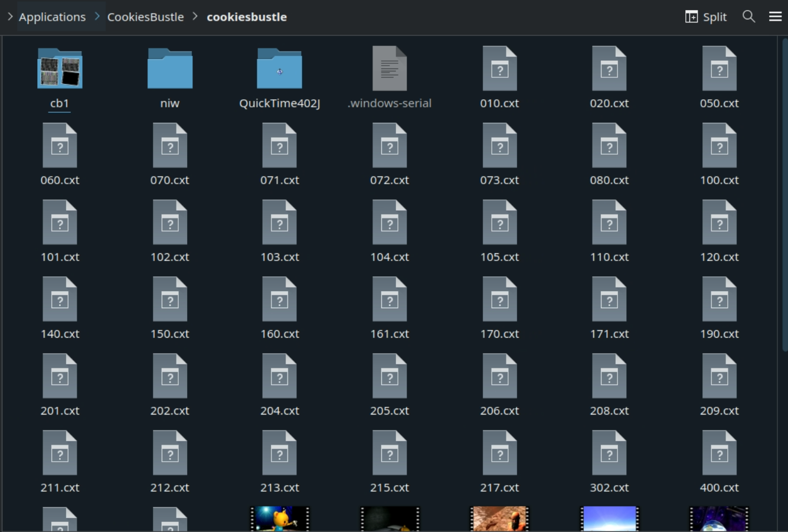This screenshot has width=788, height=532.
Task: Select the 215.cxt file icon
Action: click(x=390, y=453)
